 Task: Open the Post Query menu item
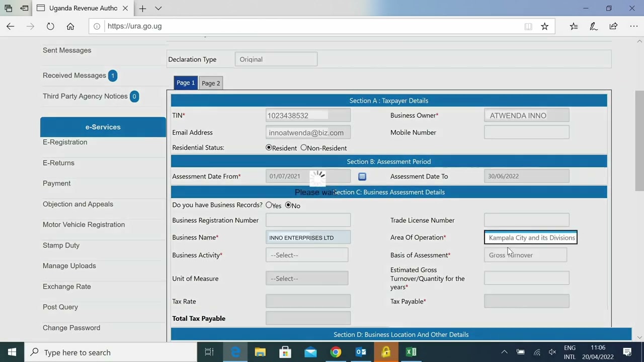[x=60, y=307]
